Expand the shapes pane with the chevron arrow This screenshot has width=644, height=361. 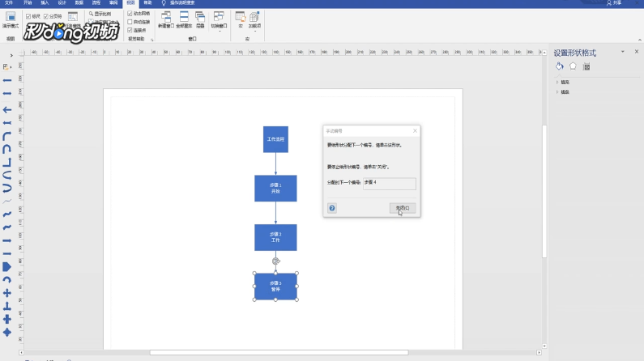click(x=11, y=55)
